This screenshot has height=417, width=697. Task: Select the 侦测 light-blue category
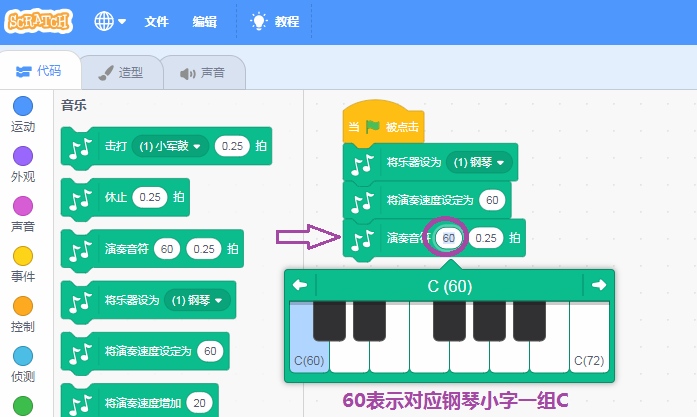tap(23, 356)
